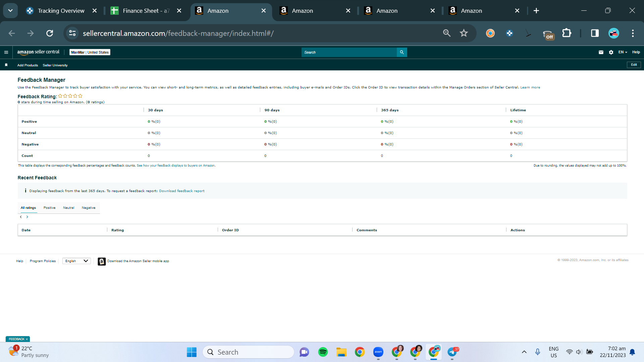Open the Seller Central hamburger menu
Screen dimensions: 644x362
click(x=6, y=52)
